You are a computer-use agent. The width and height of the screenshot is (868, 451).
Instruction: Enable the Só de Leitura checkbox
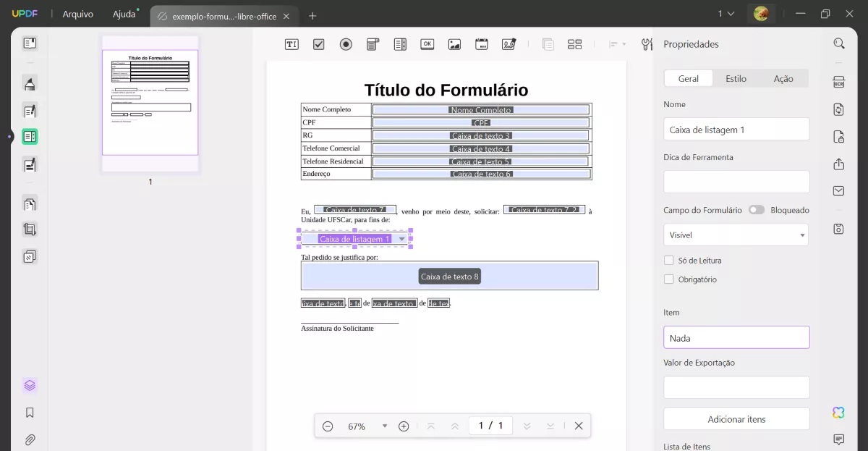tap(668, 260)
